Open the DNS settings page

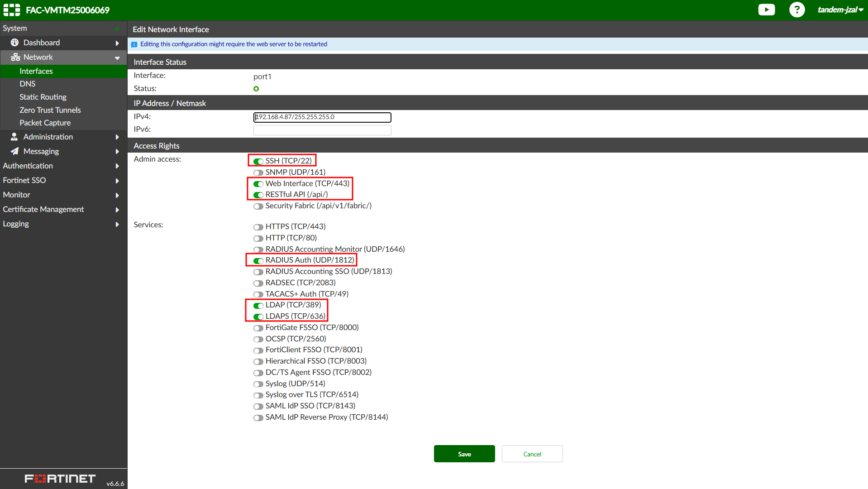pyautogui.click(x=27, y=84)
